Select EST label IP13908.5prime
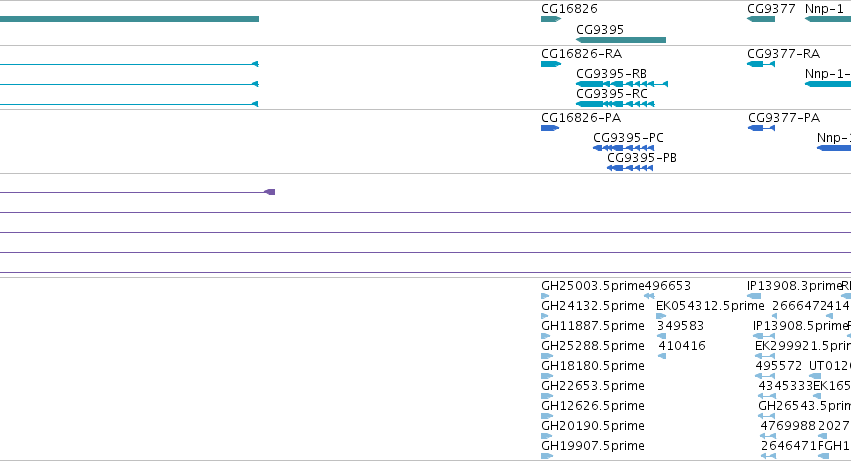 coord(800,326)
